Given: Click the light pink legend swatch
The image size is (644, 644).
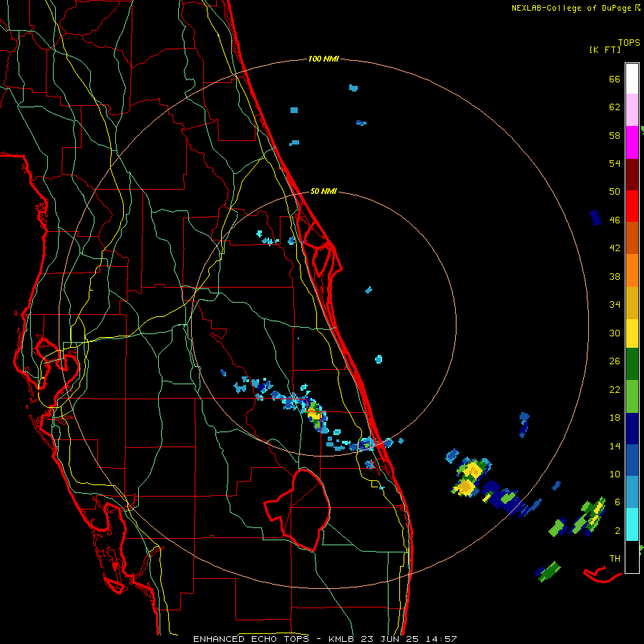Looking at the screenshot, I should pos(632,110).
